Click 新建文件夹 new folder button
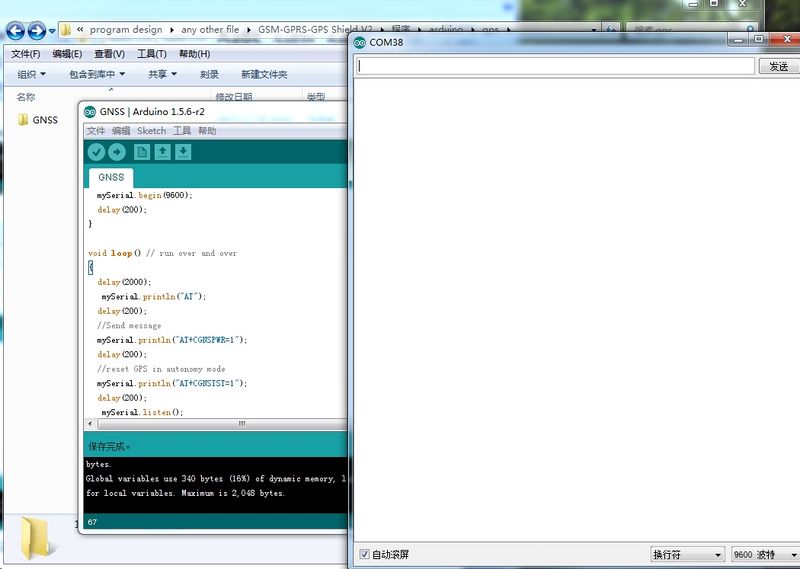Screen dimensions: 800x569 click(264, 75)
